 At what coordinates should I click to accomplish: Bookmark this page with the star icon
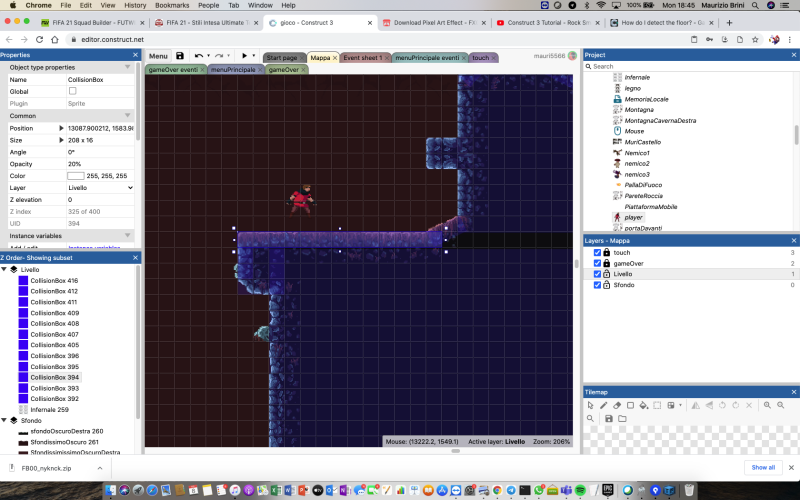[x=755, y=39]
